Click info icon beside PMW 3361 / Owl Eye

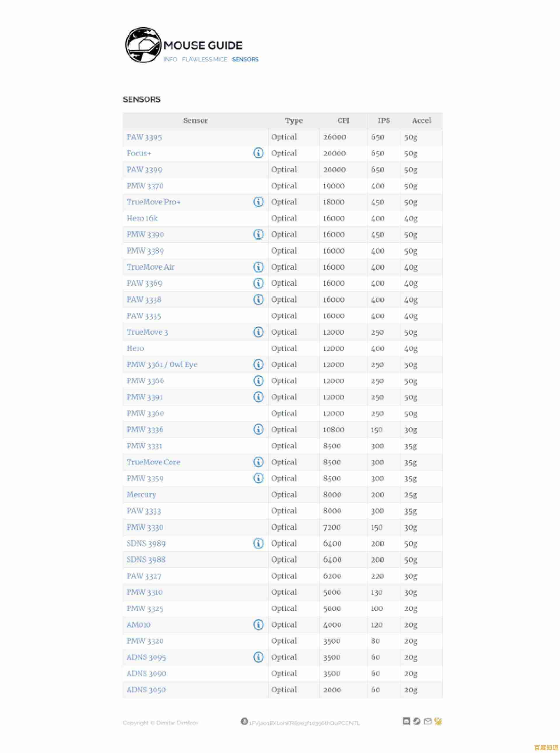258,364
